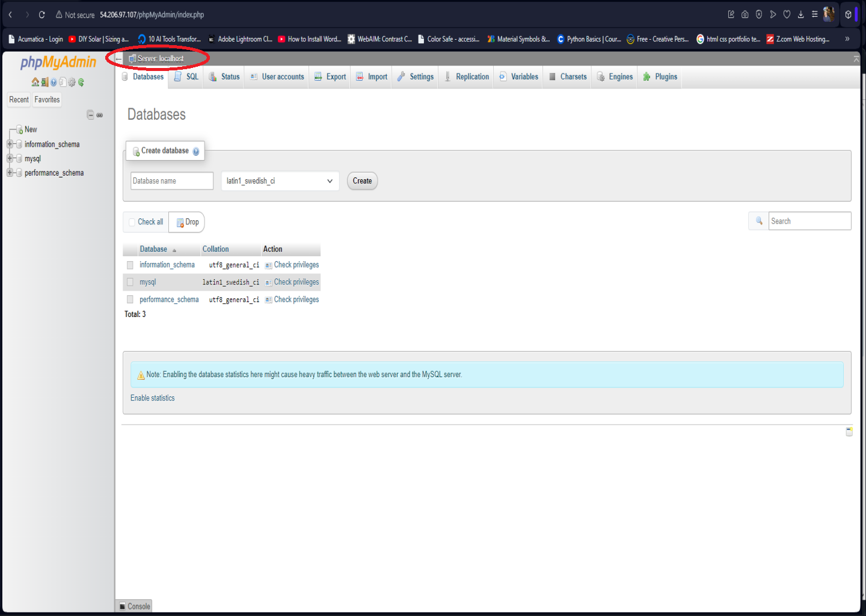Open the latin1_swedish_ci collation dropdown

(280, 181)
